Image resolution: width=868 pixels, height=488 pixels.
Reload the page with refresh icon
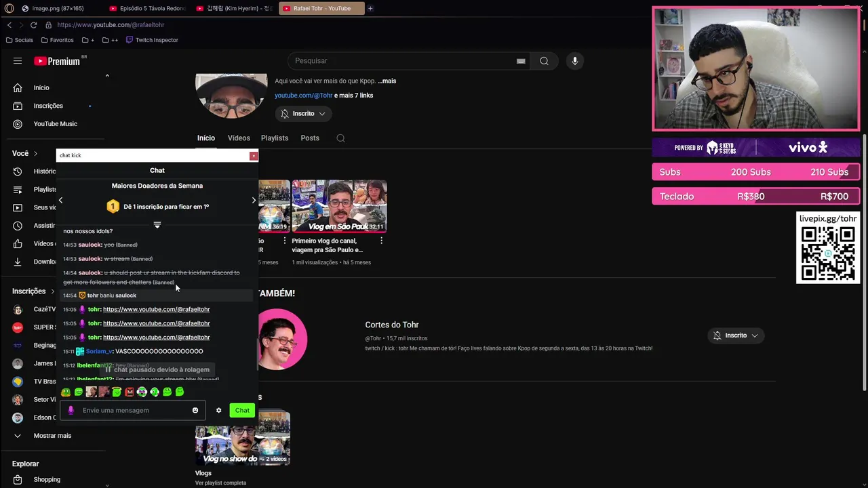(x=33, y=25)
